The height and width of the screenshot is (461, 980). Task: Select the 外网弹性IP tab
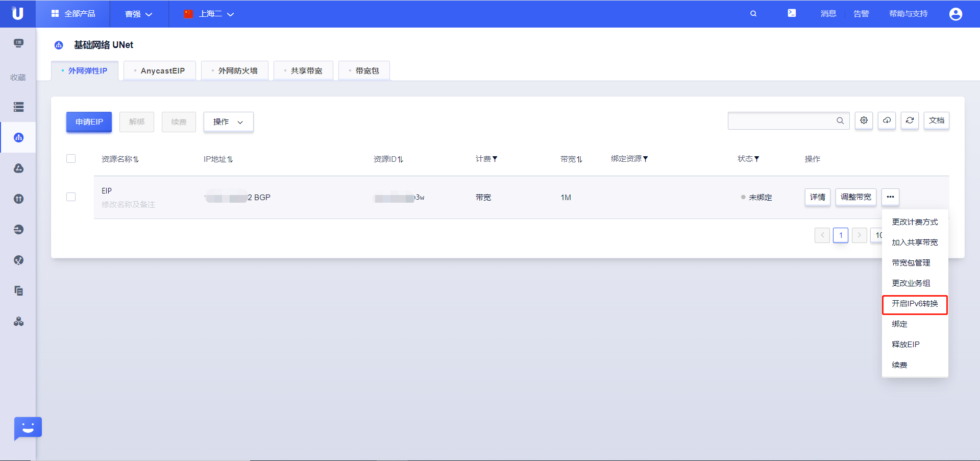coord(85,71)
